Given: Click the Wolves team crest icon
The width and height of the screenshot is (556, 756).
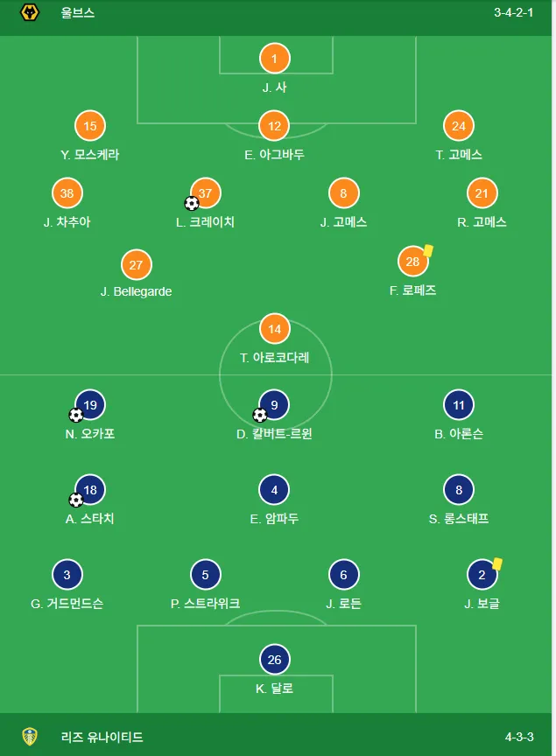Looking at the screenshot, I should [x=30, y=12].
